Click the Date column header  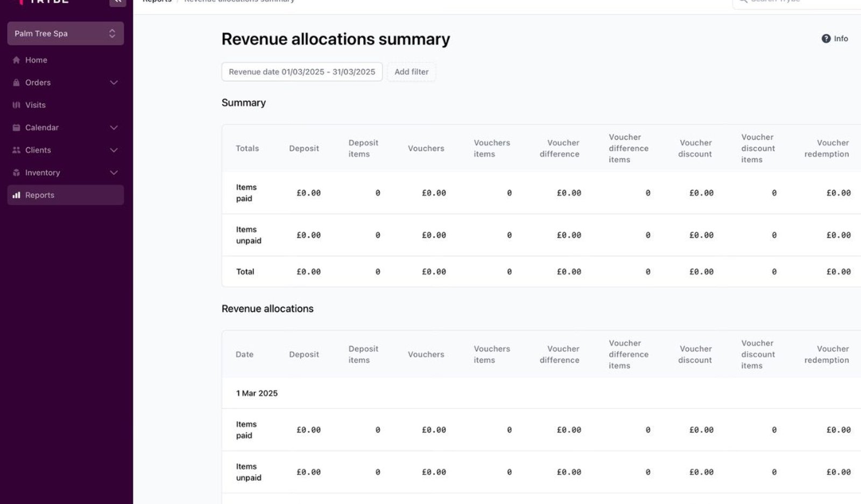point(244,354)
